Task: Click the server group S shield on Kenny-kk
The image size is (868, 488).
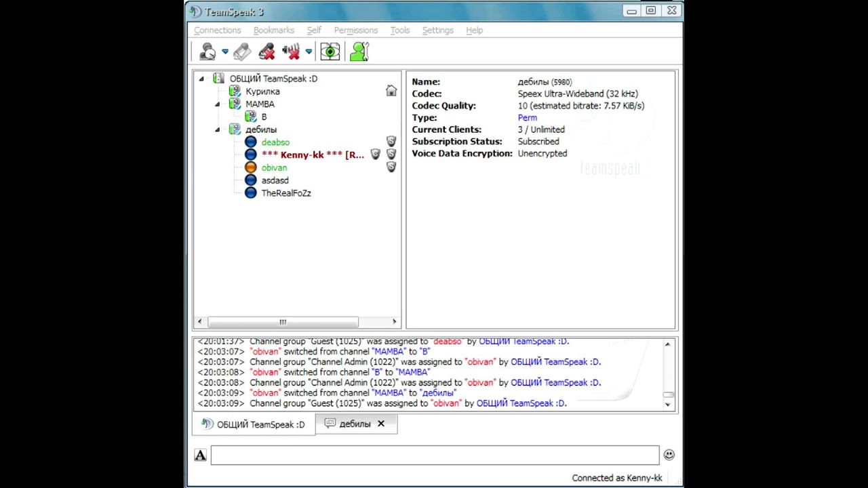Action: pos(391,154)
